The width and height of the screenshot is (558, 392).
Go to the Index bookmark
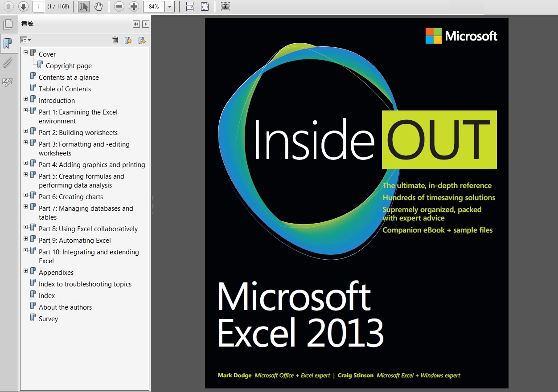(47, 296)
